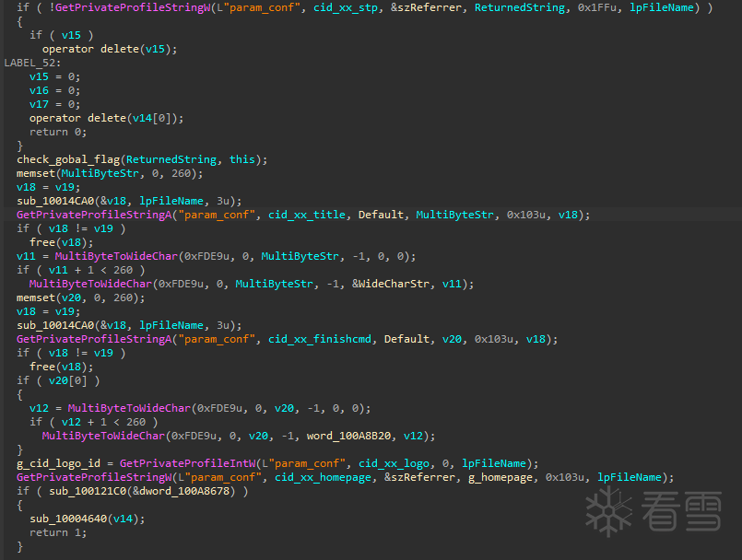742x560 pixels.
Task: Select the word_100A8B20 symbol
Action: 348,436
